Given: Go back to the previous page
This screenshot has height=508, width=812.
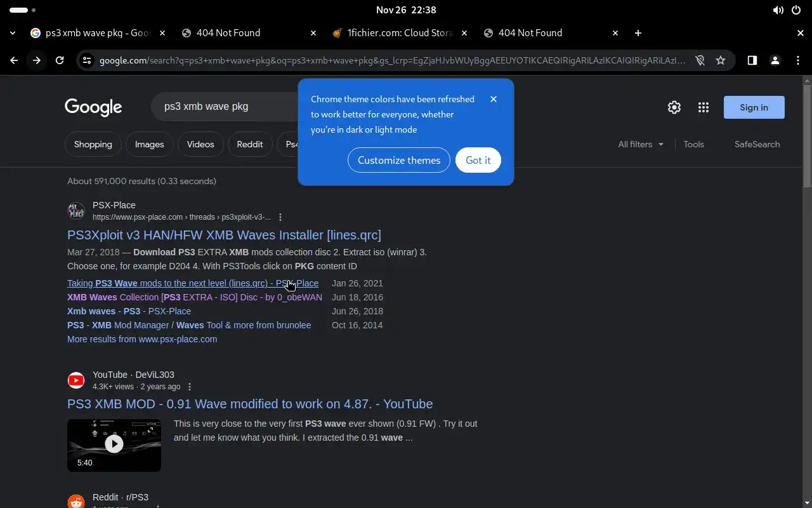Looking at the screenshot, I should pos(14,60).
